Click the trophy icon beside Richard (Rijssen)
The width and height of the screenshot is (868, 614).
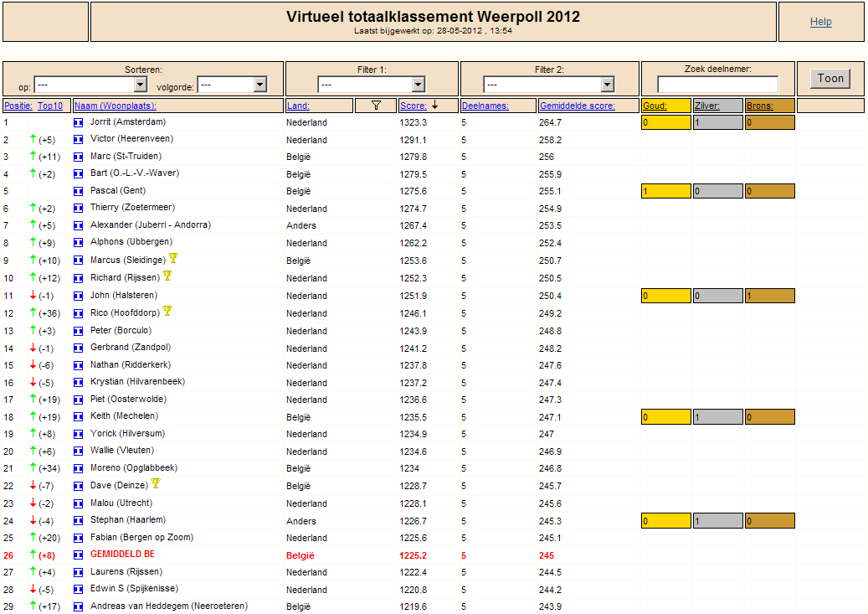[167, 276]
